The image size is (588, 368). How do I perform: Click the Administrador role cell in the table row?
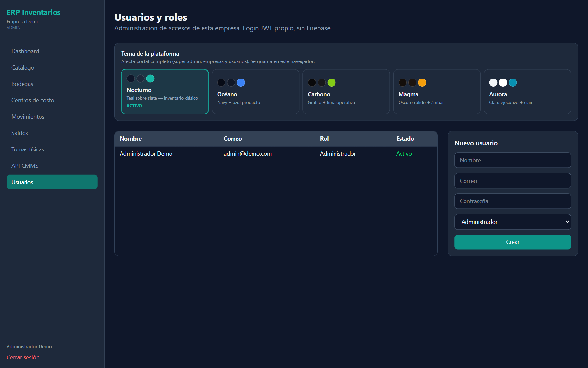pos(338,154)
